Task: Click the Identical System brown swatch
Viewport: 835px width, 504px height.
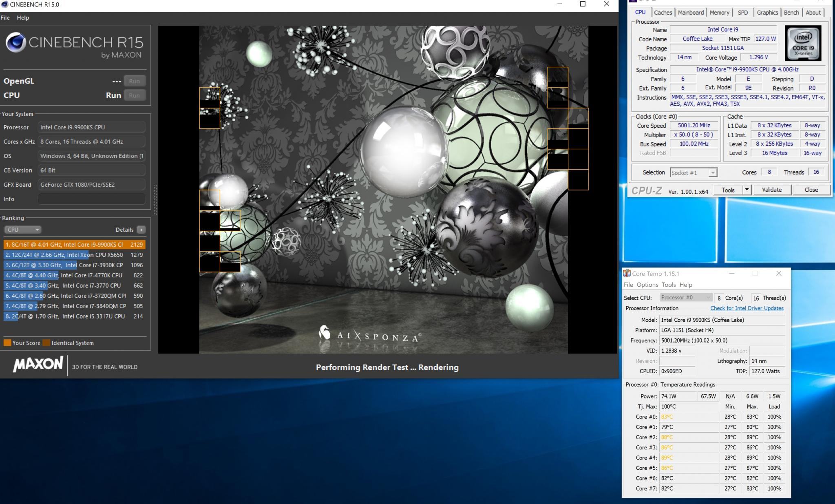Action: click(46, 343)
